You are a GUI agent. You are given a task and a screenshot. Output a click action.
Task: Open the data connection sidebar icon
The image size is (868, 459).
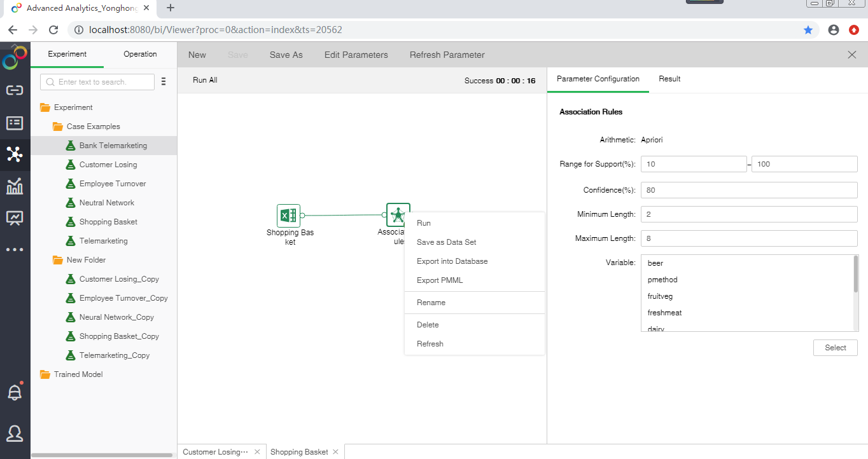15,90
